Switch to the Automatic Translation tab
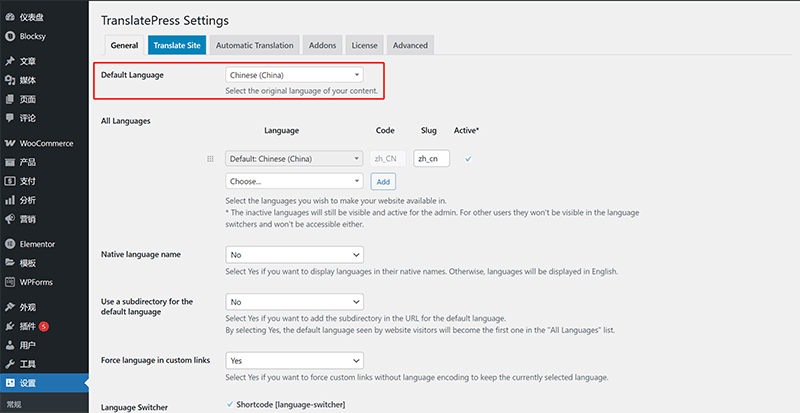 [255, 45]
